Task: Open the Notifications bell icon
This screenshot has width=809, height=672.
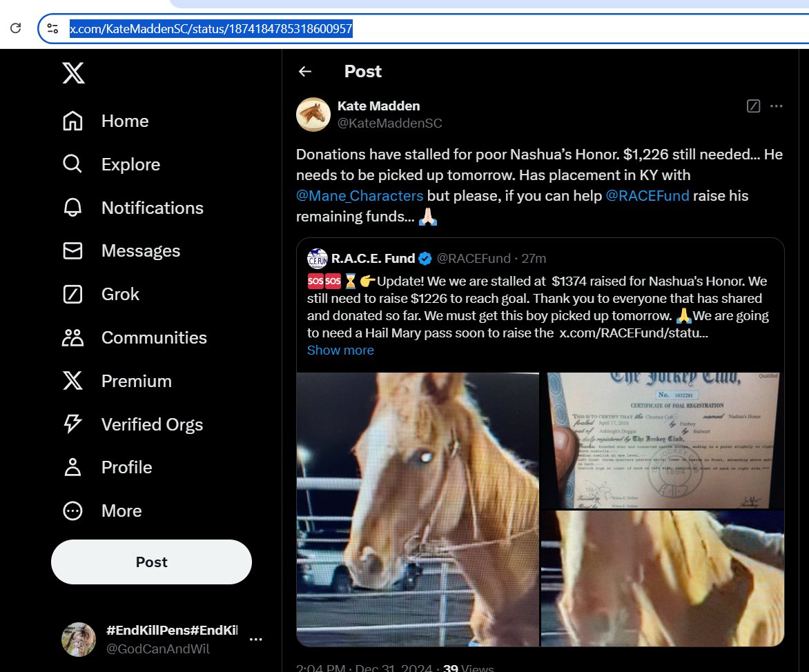Action: click(x=72, y=207)
